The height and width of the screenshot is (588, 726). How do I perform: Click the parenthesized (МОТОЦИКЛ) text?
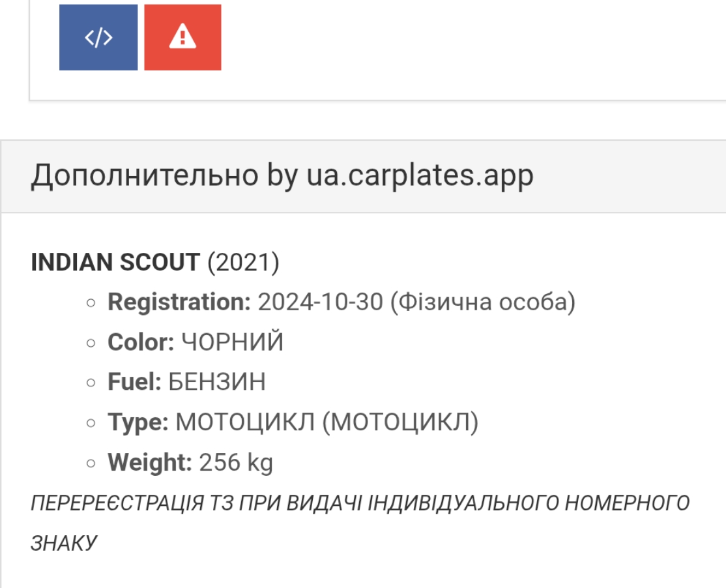pyautogui.click(x=400, y=422)
